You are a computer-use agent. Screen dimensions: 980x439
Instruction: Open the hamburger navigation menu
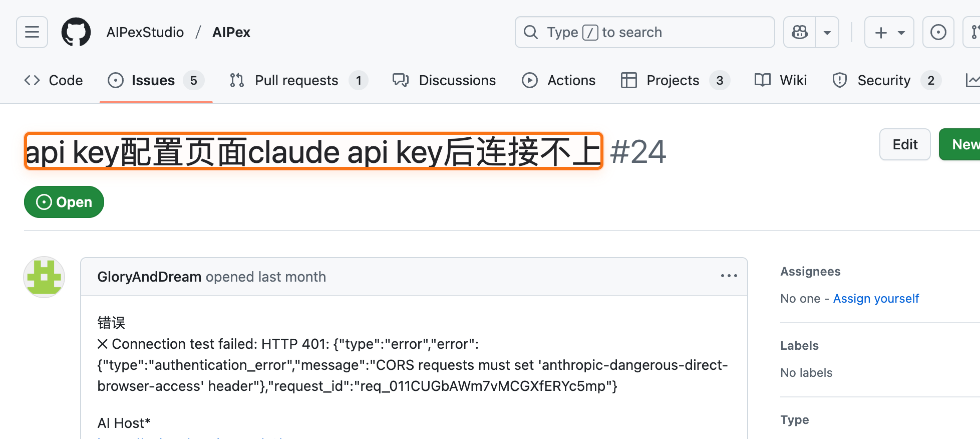32,32
